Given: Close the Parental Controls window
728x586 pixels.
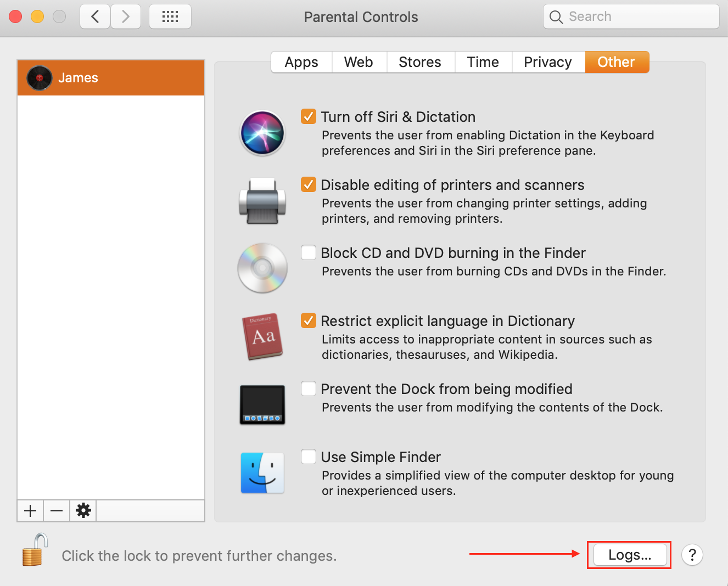Looking at the screenshot, I should (x=15, y=16).
